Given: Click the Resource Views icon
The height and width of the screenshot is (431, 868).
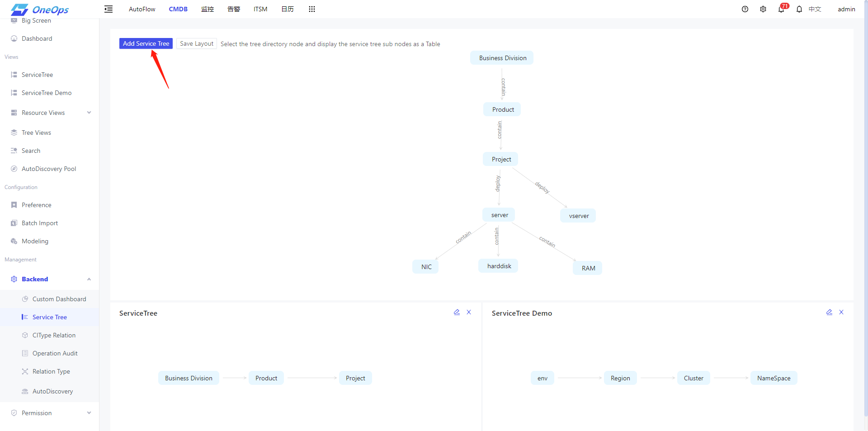Looking at the screenshot, I should (14, 113).
